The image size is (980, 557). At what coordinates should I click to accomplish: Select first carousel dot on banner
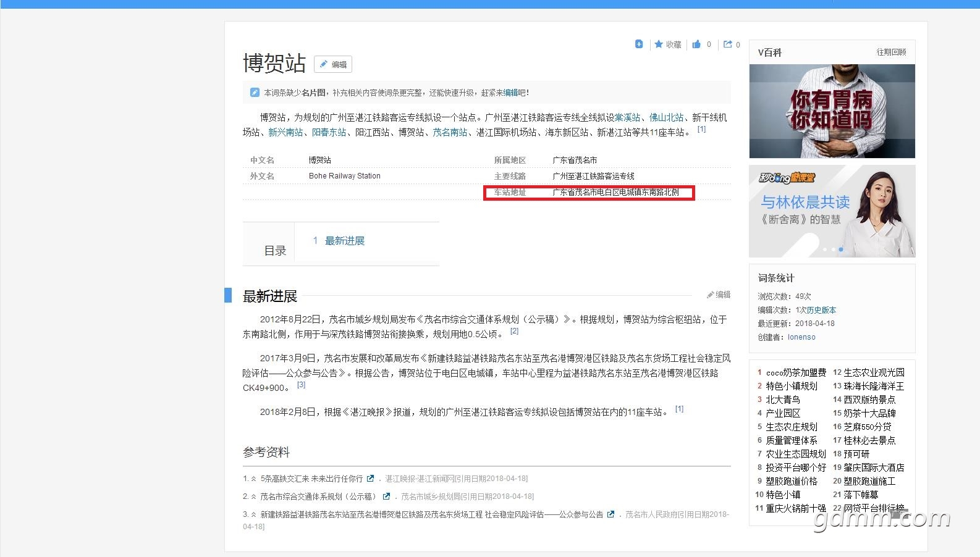[824, 249]
